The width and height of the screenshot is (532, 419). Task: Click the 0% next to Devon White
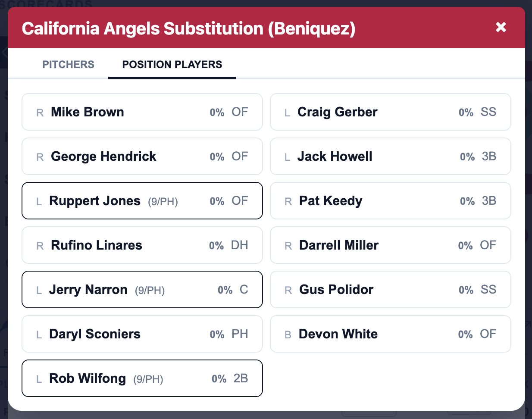pyautogui.click(x=466, y=334)
